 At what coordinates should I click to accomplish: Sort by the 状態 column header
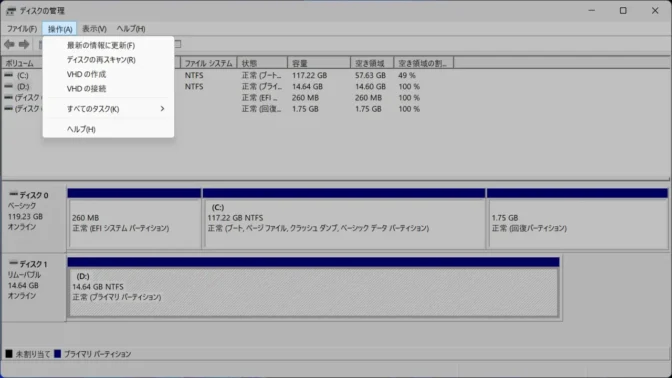[x=262, y=63]
